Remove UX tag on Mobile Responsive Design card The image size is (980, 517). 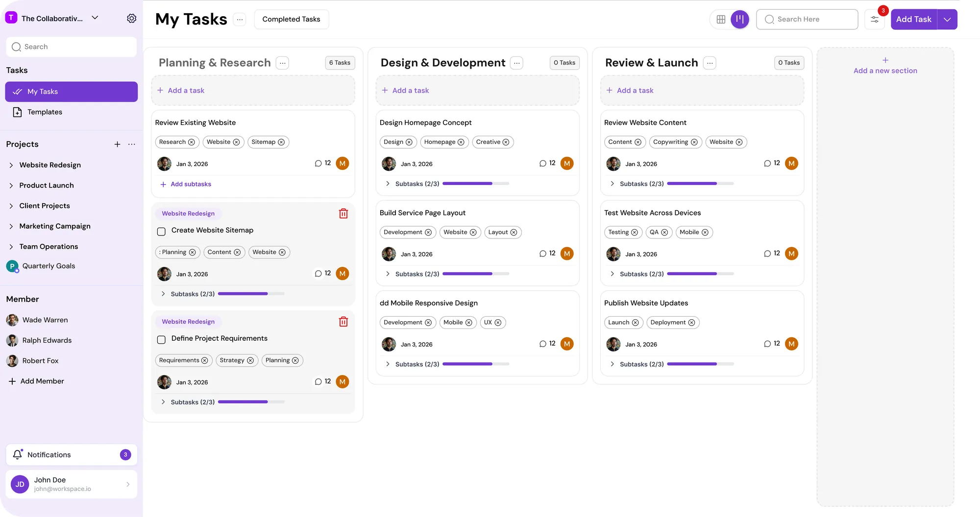click(x=498, y=322)
